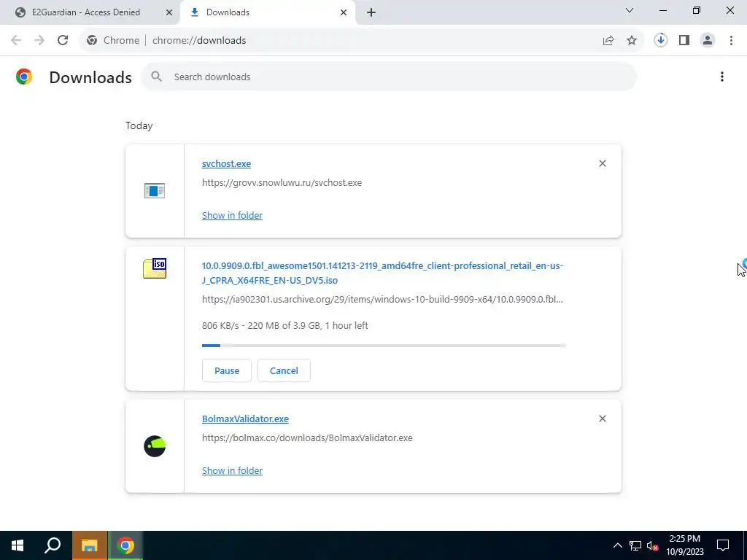
Task: Open the Chrome three-dot main menu
Action: click(731, 41)
